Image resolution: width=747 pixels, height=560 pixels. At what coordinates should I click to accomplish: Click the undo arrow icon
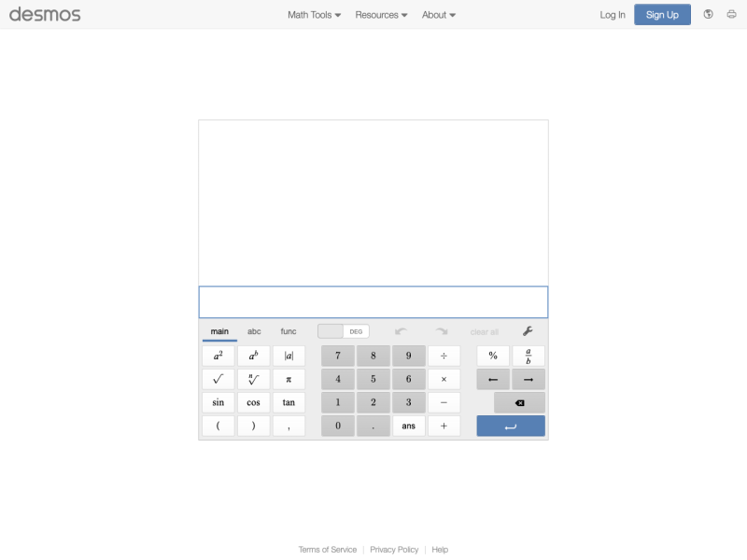pos(402,331)
